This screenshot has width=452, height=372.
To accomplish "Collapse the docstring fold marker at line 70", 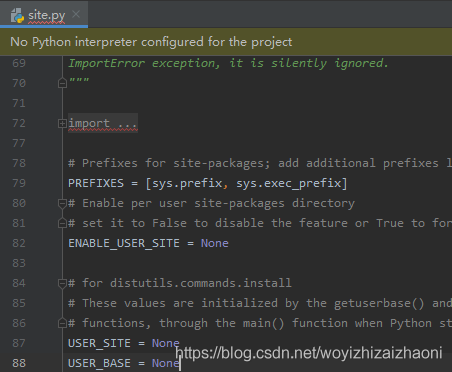I will coord(62,83).
